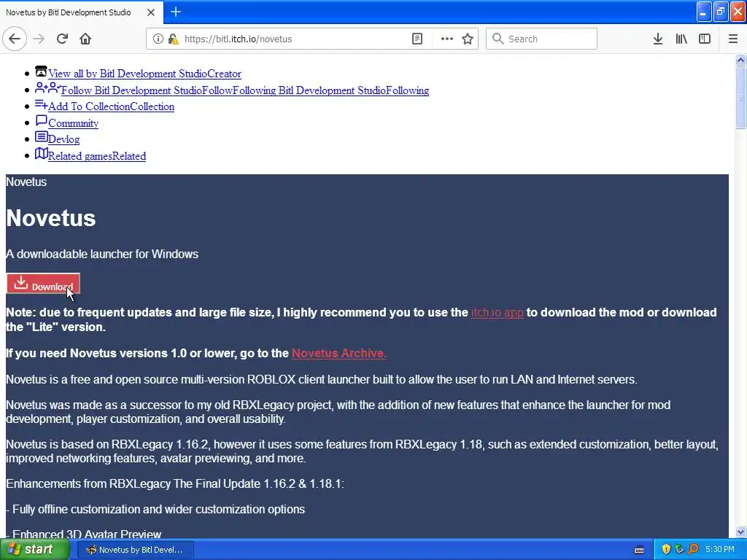Select Novetus taskbar window button
Viewport: 747px width, 560px height.
(x=135, y=550)
